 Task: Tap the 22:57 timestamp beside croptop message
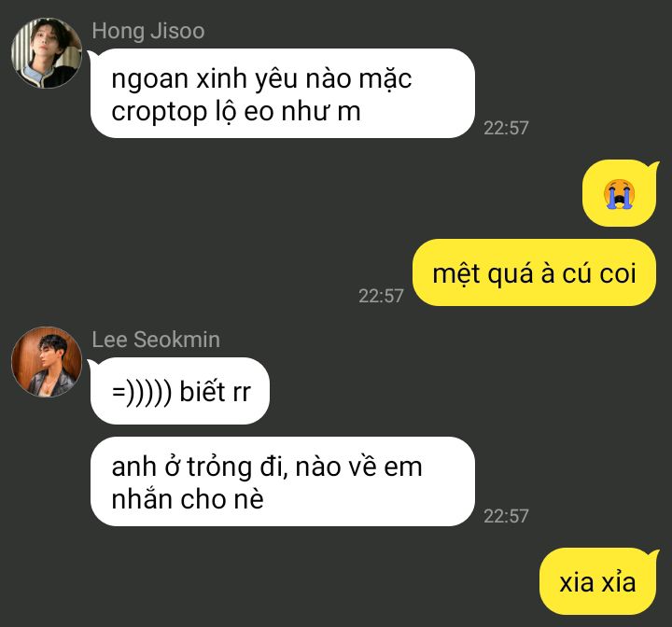(x=506, y=128)
